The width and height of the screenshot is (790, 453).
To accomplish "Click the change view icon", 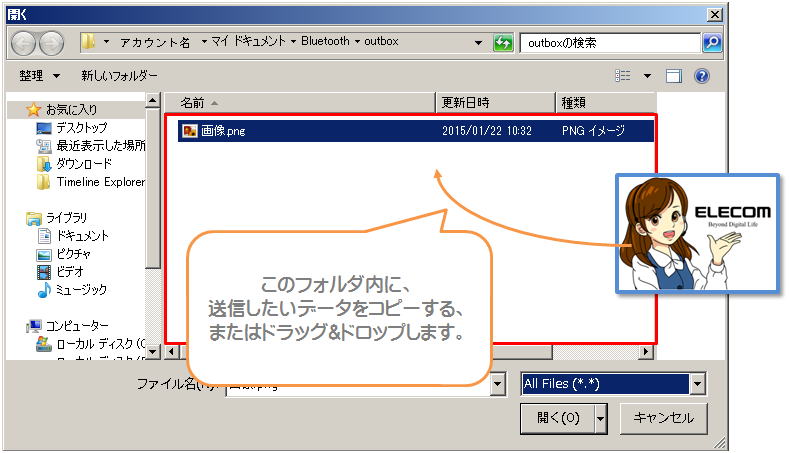I will pos(623,76).
